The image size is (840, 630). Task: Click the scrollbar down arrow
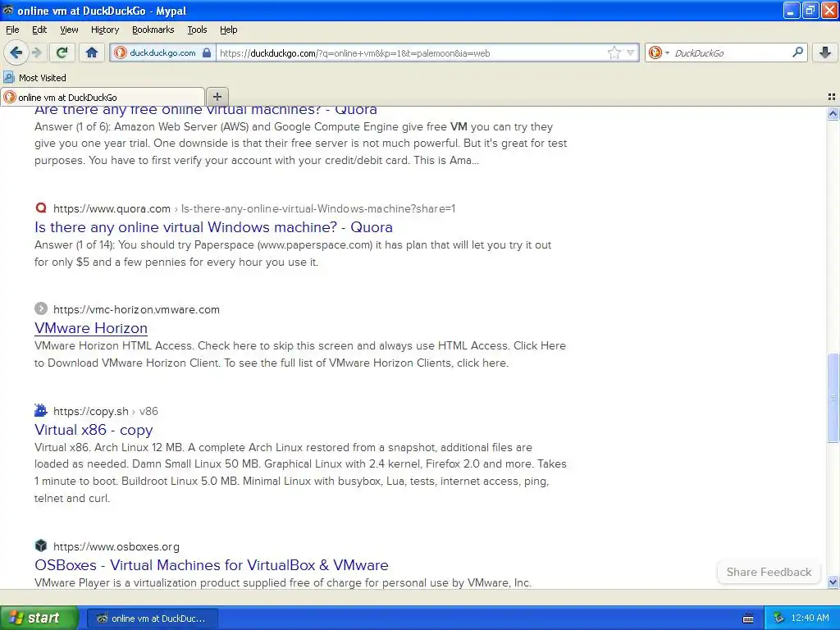(x=833, y=582)
